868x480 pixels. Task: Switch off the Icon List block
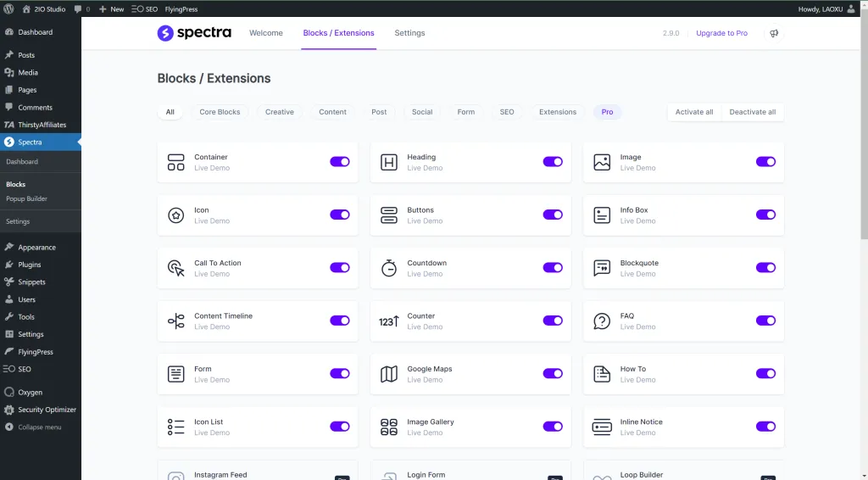click(x=340, y=427)
